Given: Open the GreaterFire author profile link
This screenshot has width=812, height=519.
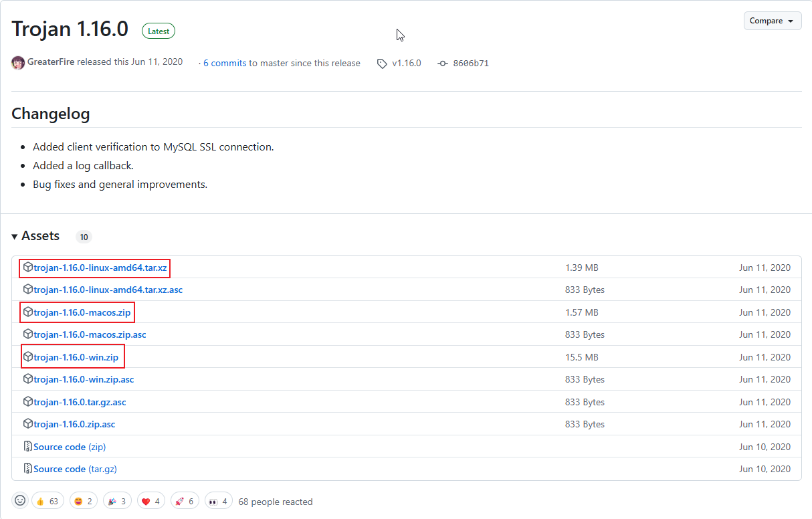Looking at the screenshot, I should pyautogui.click(x=51, y=62).
